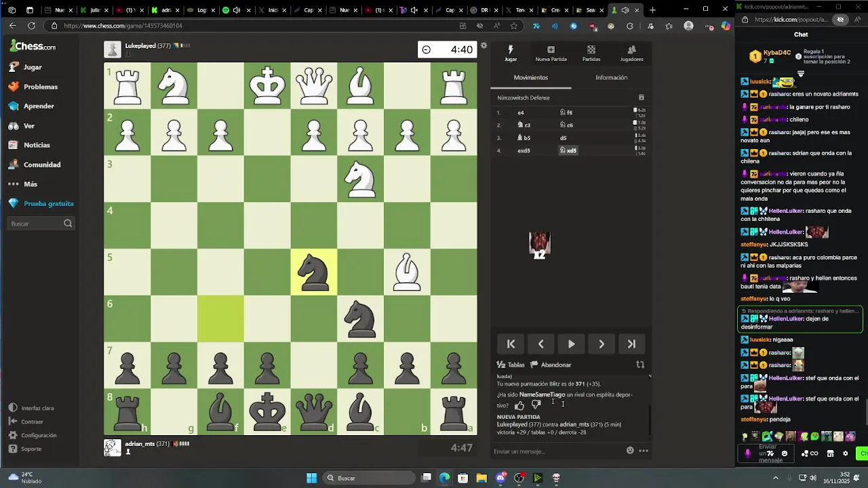Click the Prueba gratuita link
This screenshot has height=488, width=868.
[x=41, y=203]
